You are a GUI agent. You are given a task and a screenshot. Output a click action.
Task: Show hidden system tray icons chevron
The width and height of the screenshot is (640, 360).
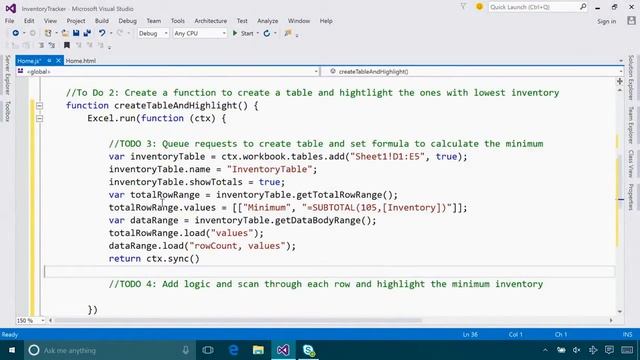(545, 350)
